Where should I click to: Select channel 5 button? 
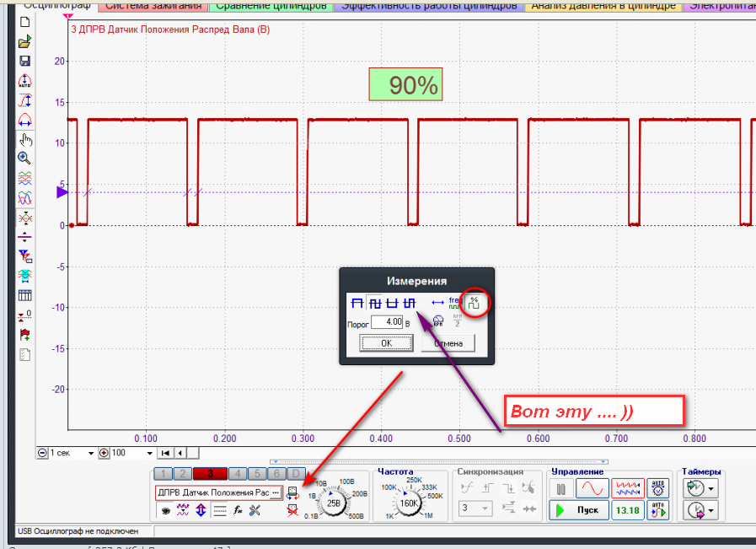point(257,474)
